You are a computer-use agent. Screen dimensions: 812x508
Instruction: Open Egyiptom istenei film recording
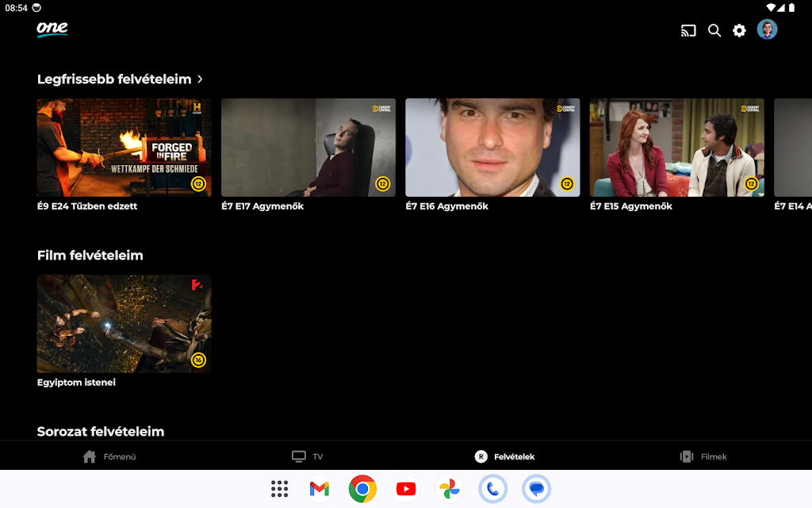click(124, 324)
